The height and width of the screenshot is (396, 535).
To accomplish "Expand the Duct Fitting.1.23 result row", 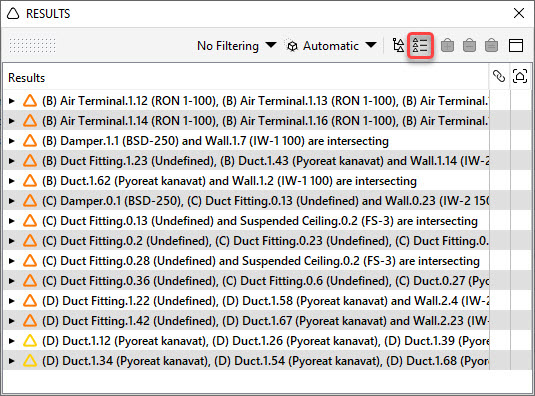I will (12, 161).
